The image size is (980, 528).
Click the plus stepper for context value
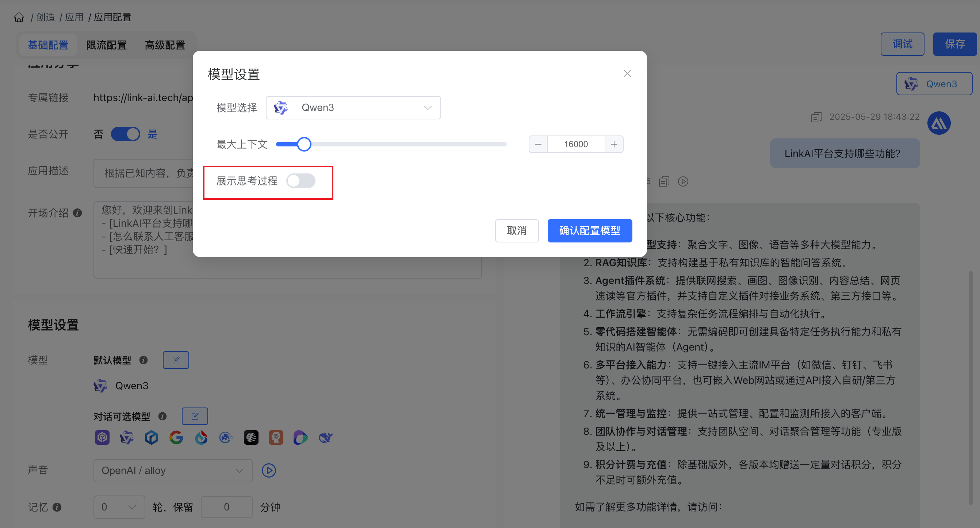click(614, 144)
